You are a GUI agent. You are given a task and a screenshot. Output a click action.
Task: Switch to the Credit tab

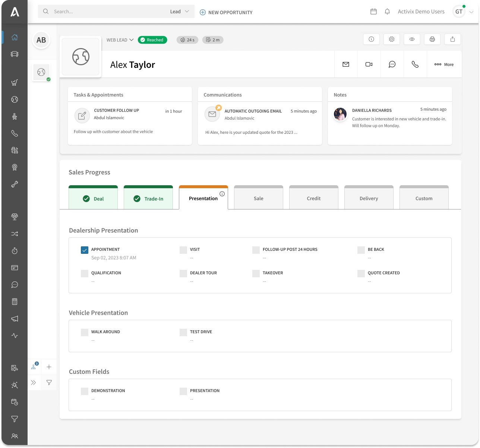(313, 198)
